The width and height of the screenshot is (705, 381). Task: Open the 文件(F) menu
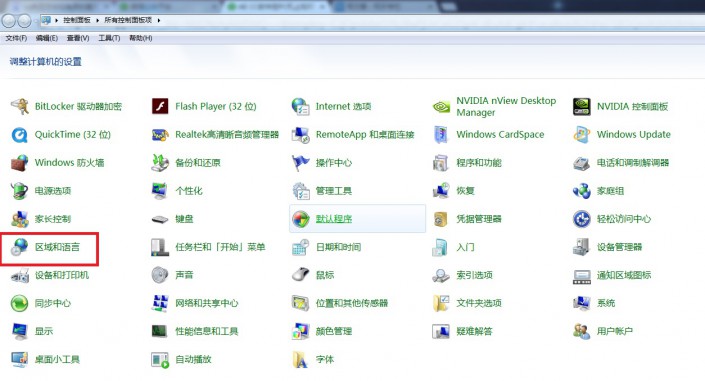click(x=16, y=38)
